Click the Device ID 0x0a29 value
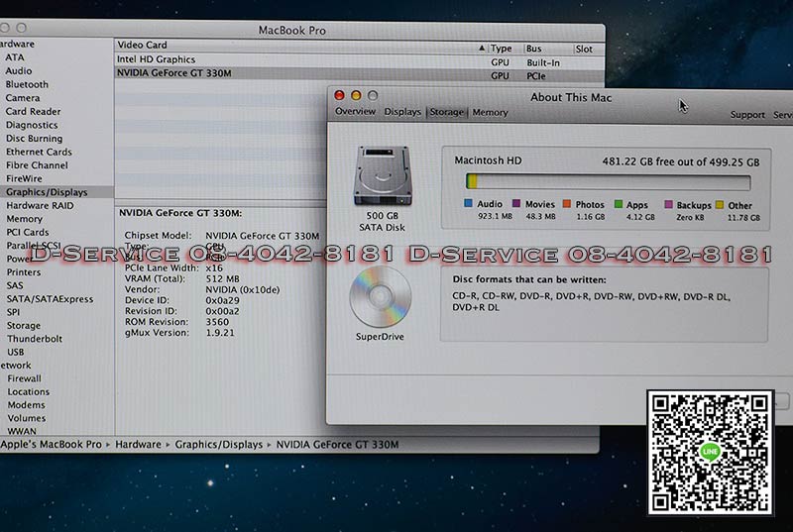Screen dimensions: 793x532 click(x=222, y=300)
